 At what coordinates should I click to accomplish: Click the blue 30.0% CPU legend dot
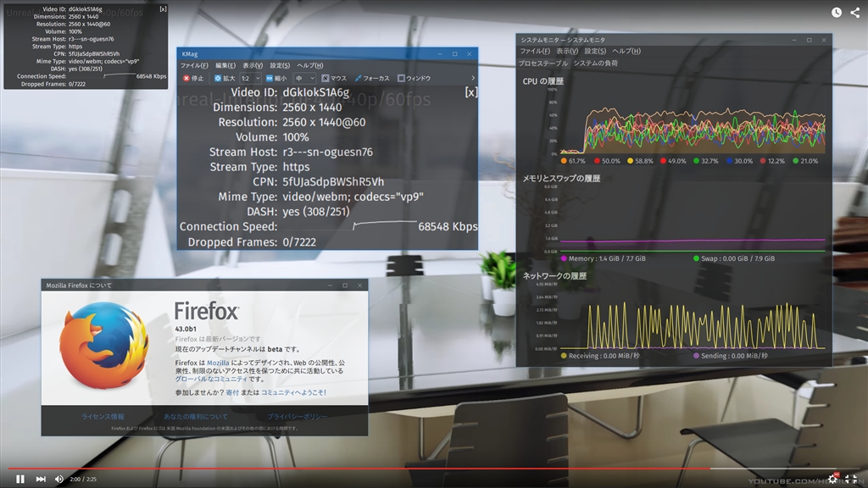(730, 161)
